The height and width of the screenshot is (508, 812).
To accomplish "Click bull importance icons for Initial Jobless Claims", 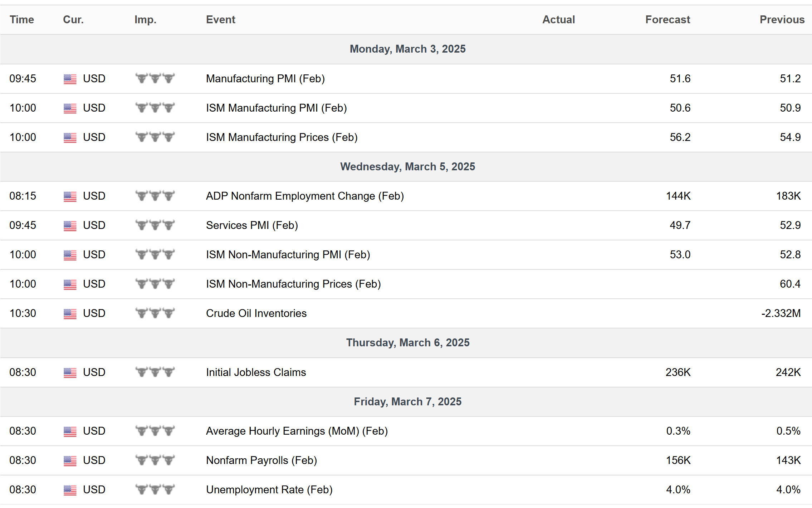I will [155, 372].
